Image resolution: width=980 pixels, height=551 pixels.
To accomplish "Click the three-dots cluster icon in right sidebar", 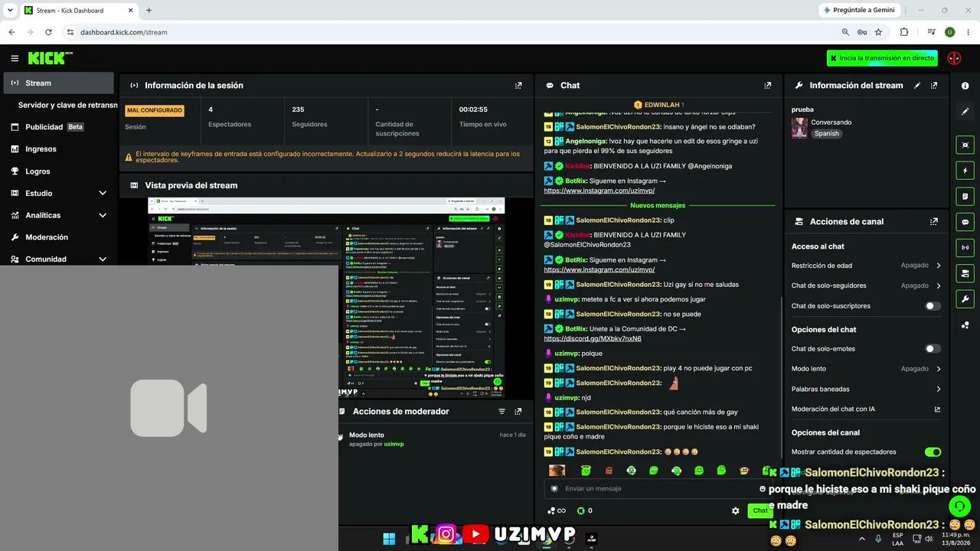I will pyautogui.click(x=965, y=325).
